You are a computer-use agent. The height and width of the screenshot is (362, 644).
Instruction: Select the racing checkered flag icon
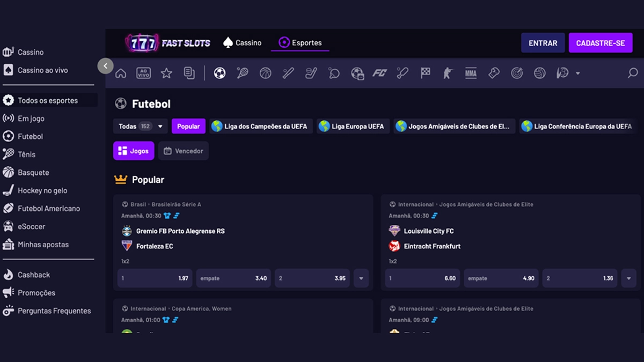pyautogui.click(x=426, y=73)
